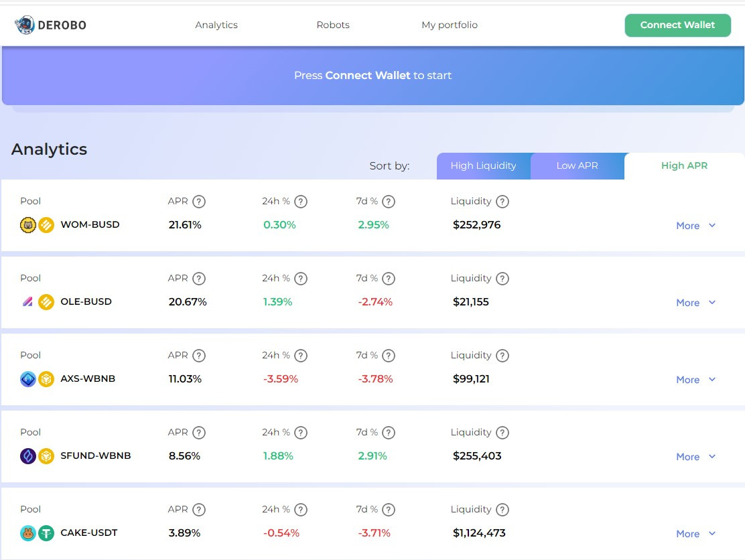Click the green Connect Wallet button
Viewport: 745px width, 560px height.
tap(677, 25)
